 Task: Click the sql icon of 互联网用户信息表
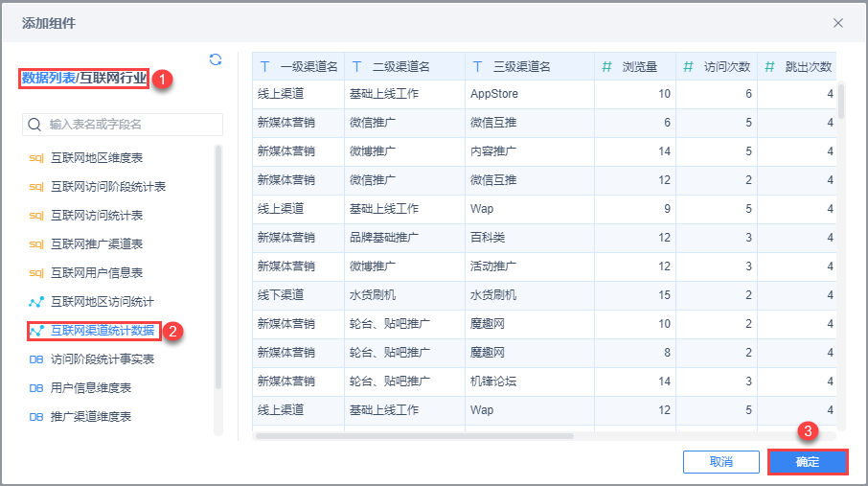click(36, 273)
